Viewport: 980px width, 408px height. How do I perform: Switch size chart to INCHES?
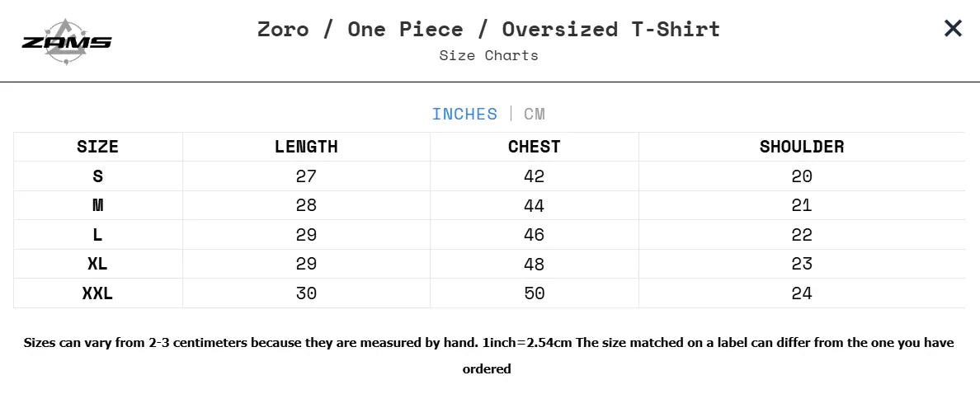(x=464, y=114)
